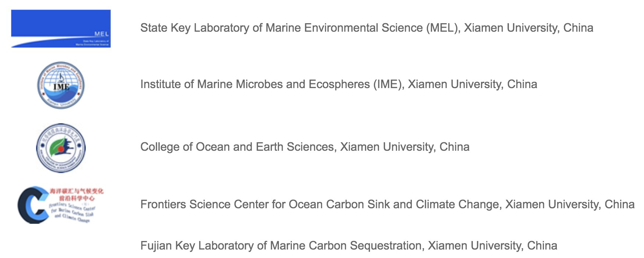The width and height of the screenshot is (644, 258).
Task: Select College of Ocean and Earth Sciences text
Action: (237, 147)
